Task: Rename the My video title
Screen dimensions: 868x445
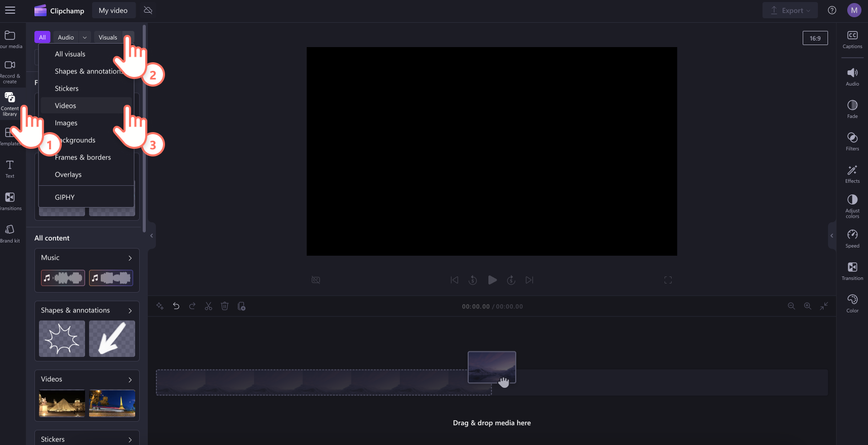Action: (113, 10)
